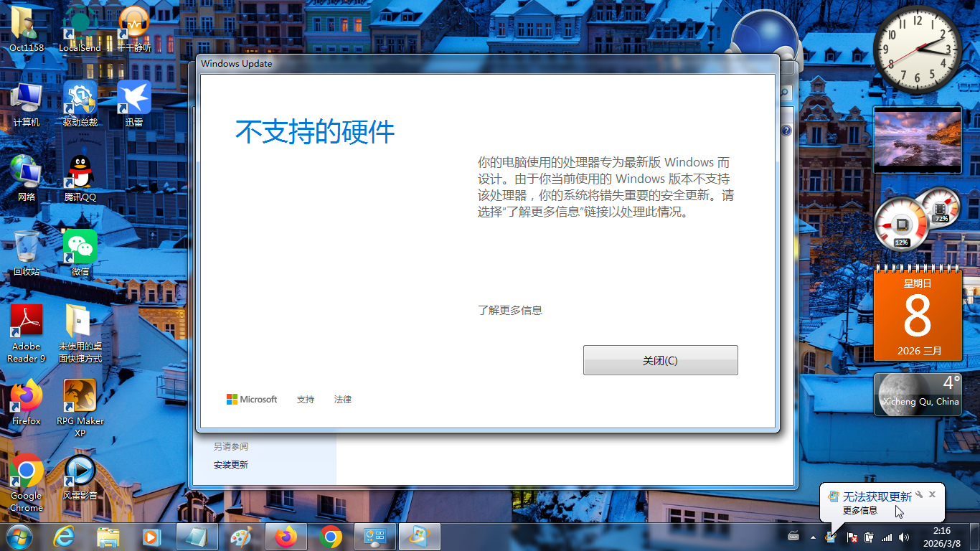Open the 回收站 recycle bin icon

(x=27, y=252)
